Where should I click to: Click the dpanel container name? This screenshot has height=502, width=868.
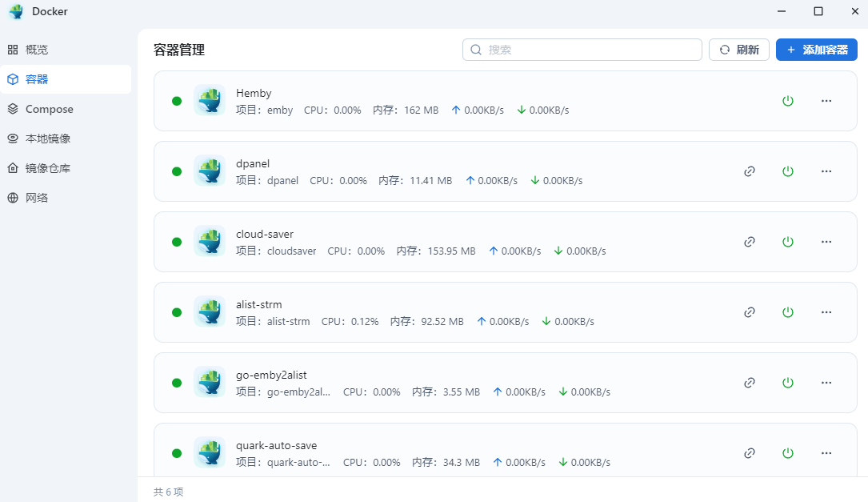tap(253, 163)
